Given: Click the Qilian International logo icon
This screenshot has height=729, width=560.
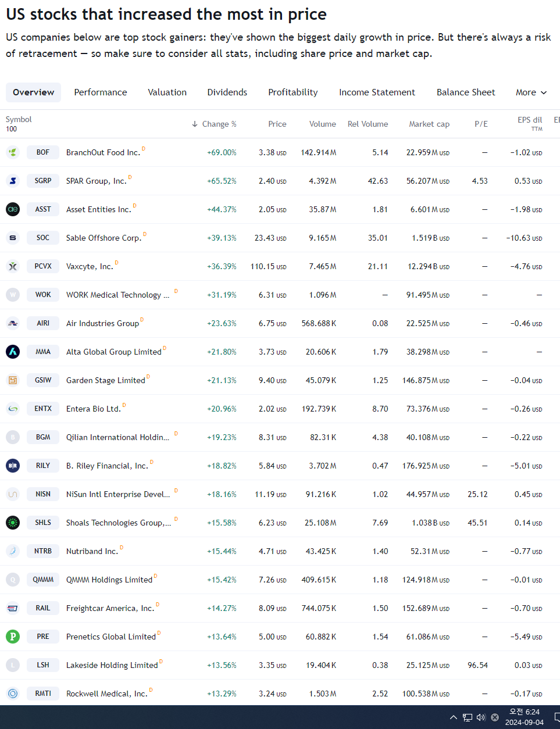Looking at the screenshot, I should pos(13,437).
